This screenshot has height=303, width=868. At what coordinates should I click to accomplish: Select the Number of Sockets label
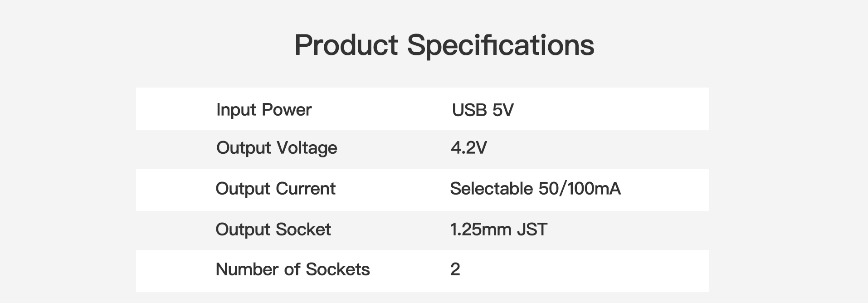tap(293, 269)
